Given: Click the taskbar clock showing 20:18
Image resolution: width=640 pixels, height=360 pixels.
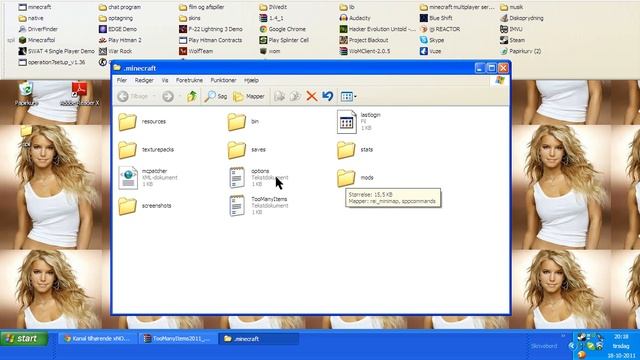Looking at the screenshot, I should coord(621,337).
